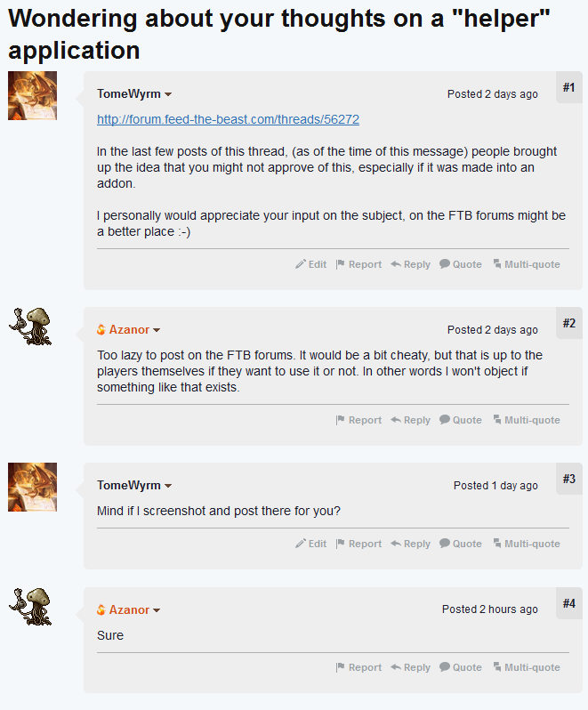Jump to post #1 permalink number
The height and width of the screenshot is (710, 588).
click(x=568, y=87)
